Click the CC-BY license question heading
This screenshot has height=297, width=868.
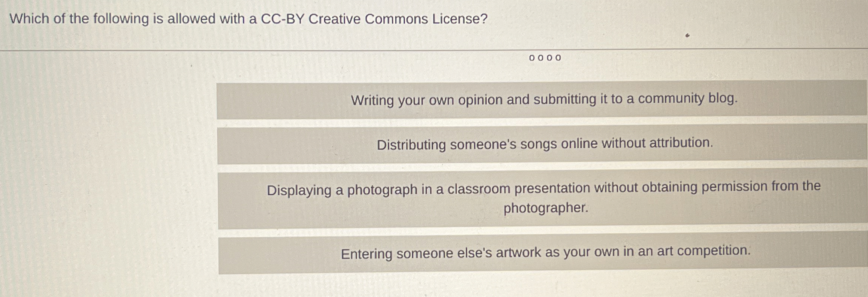pyautogui.click(x=247, y=19)
